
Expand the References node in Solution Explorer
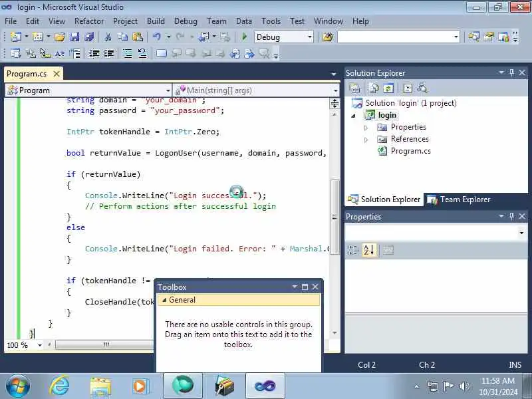pos(366,140)
